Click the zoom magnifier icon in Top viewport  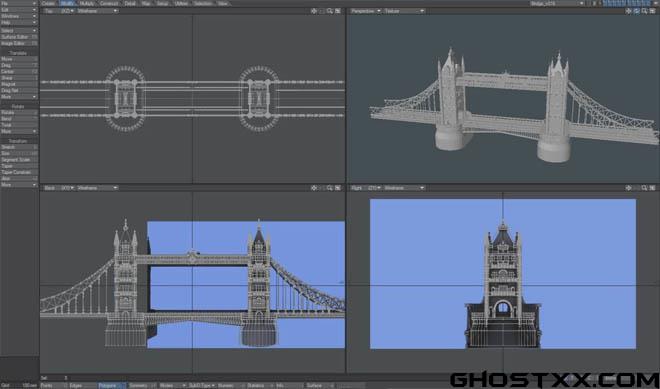pyautogui.click(x=330, y=11)
